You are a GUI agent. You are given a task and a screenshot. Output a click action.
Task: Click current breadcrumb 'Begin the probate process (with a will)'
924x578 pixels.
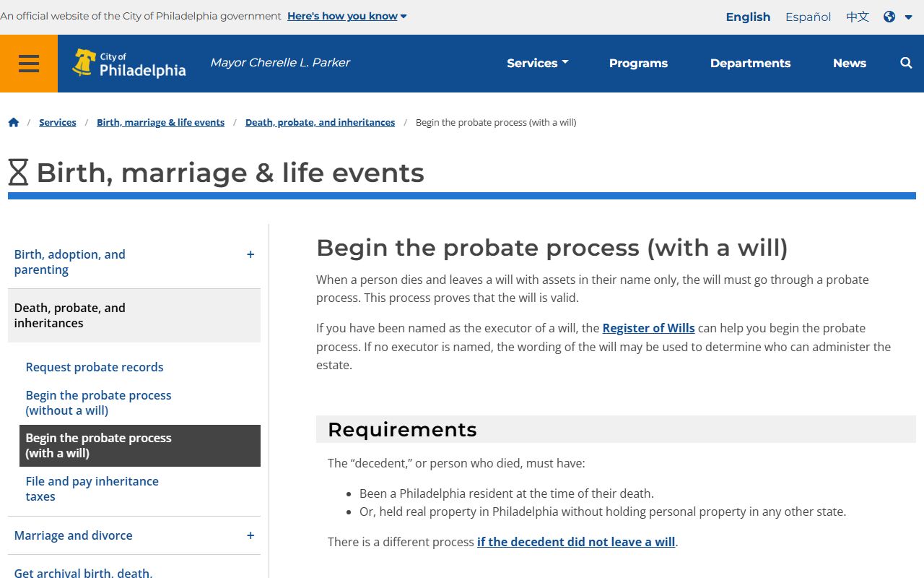click(x=496, y=122)
